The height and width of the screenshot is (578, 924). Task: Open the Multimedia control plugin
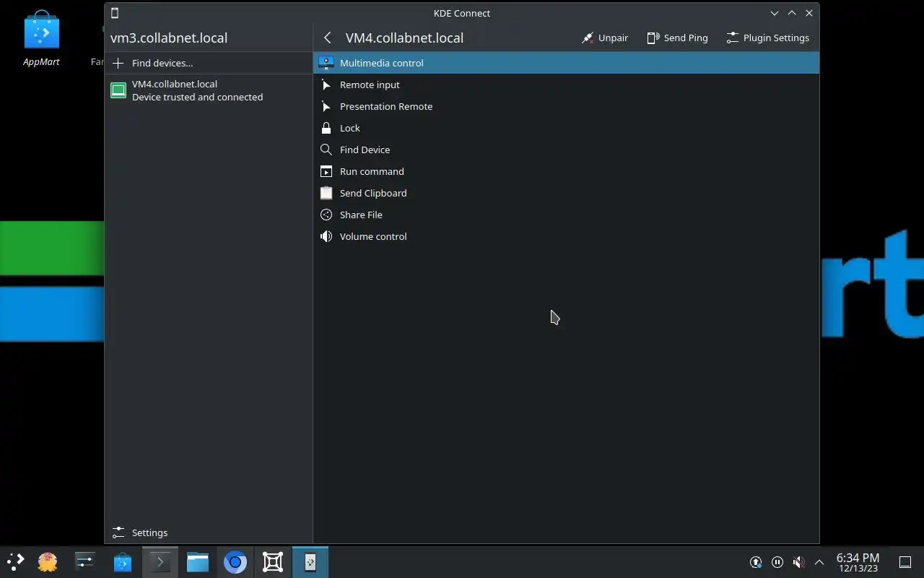(x=566, y=63)
